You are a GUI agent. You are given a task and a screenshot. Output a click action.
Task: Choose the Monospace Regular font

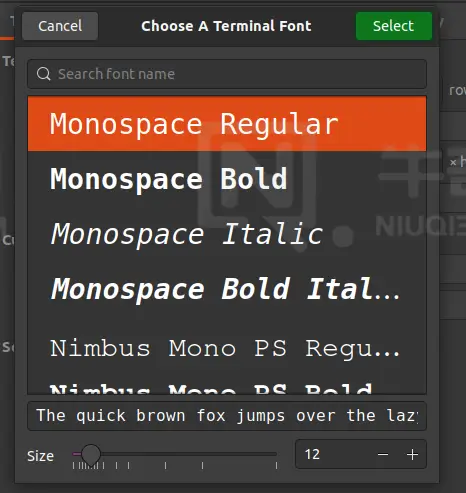pos(227,124)
